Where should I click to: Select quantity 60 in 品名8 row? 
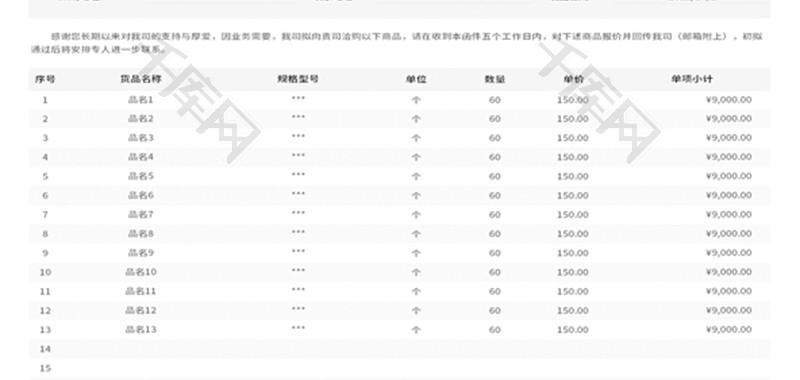pyautogui.click(x=494, y=234)
